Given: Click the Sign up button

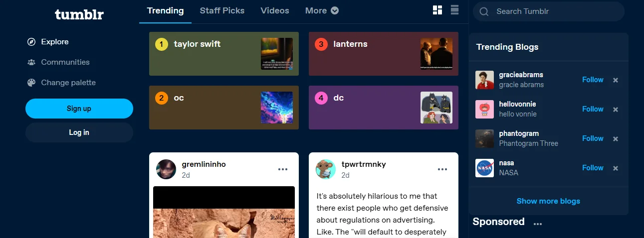Looking at the screenshot, I should point(79,109).
